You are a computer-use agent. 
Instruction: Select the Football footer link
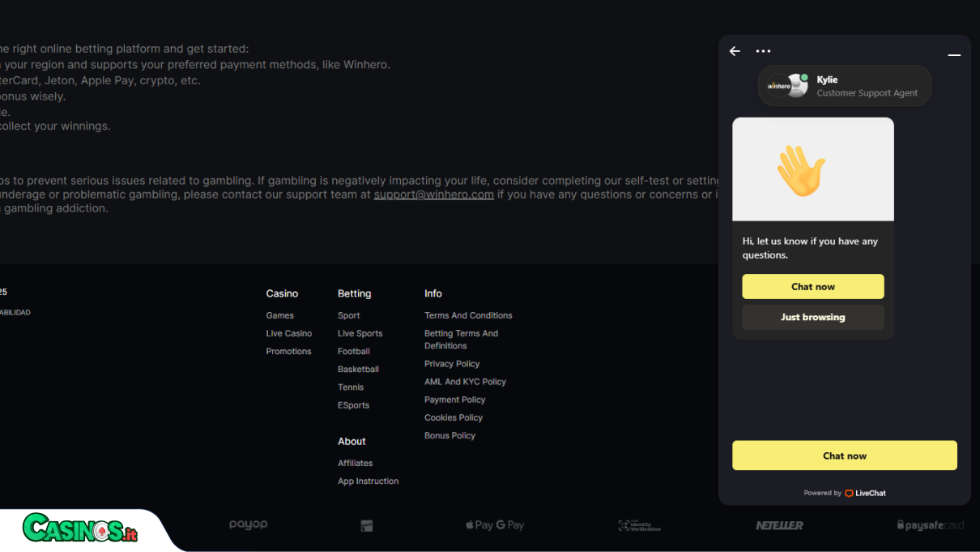354,351
